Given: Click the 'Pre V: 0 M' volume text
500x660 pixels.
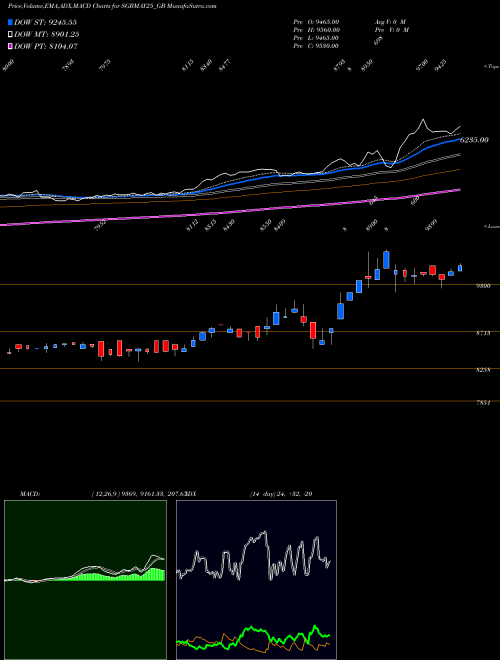Looking at the screenshot, I should point(391,30).
